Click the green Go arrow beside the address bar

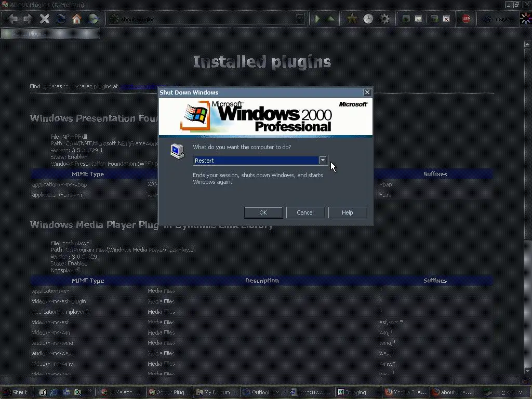pyautogui.click(x=317, y=19)
